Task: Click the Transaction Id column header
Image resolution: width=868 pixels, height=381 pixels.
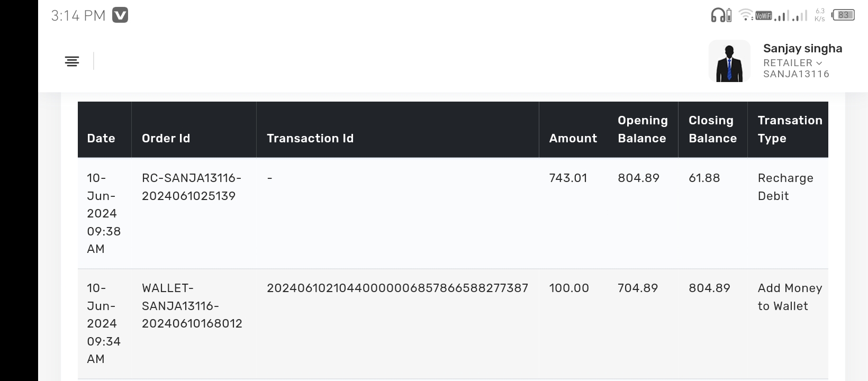Action: (310, 138)
